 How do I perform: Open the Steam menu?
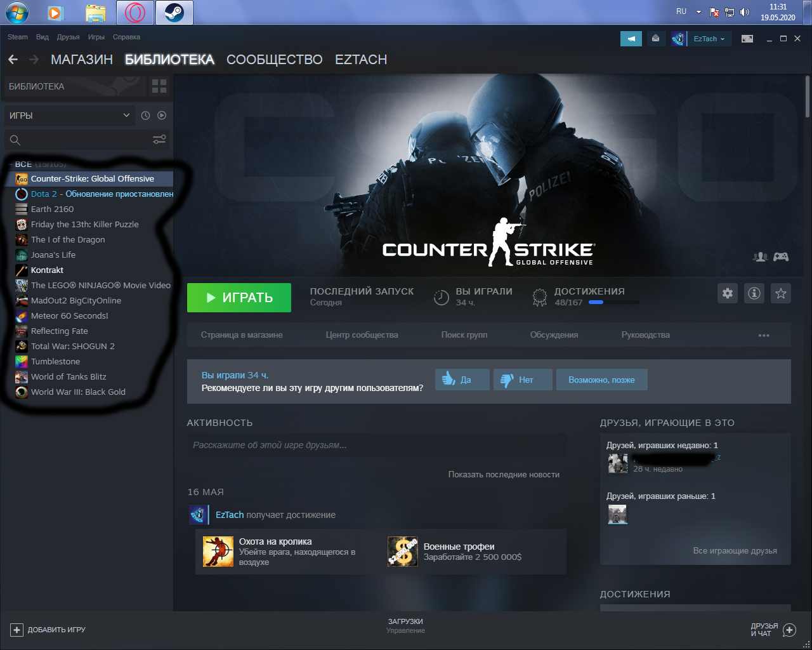[x=18, y=37]
